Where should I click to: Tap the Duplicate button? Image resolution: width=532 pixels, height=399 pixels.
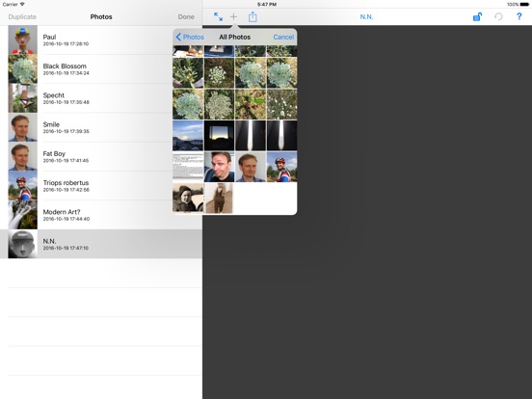[22, 16]
